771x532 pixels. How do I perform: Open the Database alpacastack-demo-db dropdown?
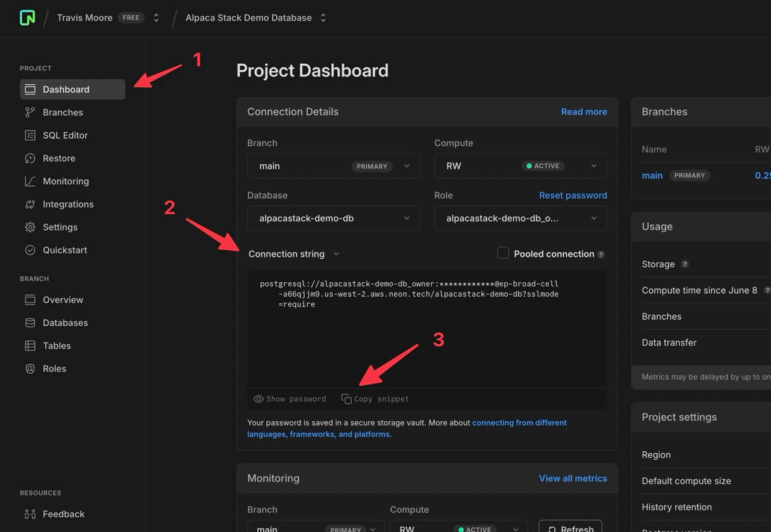(333, 218)
